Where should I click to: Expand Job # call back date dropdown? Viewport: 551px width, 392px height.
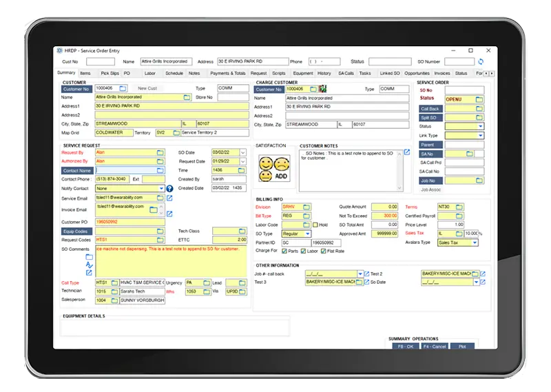coord(360,274)
